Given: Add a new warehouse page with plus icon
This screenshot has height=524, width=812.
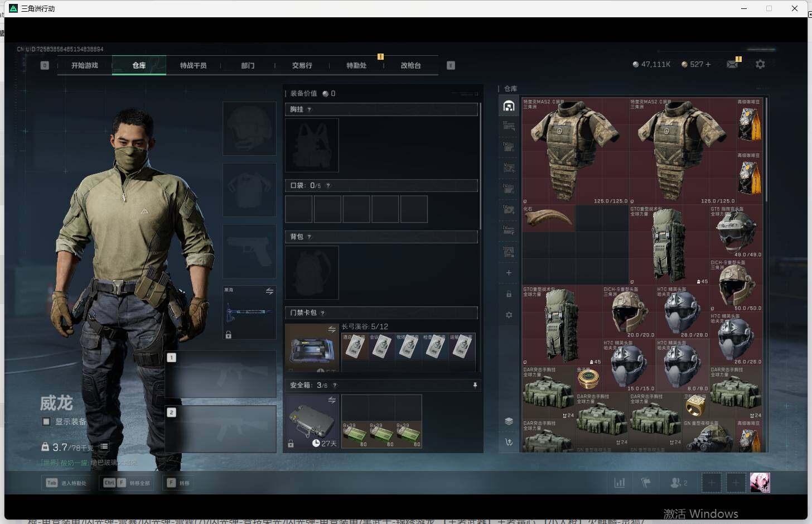Looking at the screenshot, I should coord(509,272).
